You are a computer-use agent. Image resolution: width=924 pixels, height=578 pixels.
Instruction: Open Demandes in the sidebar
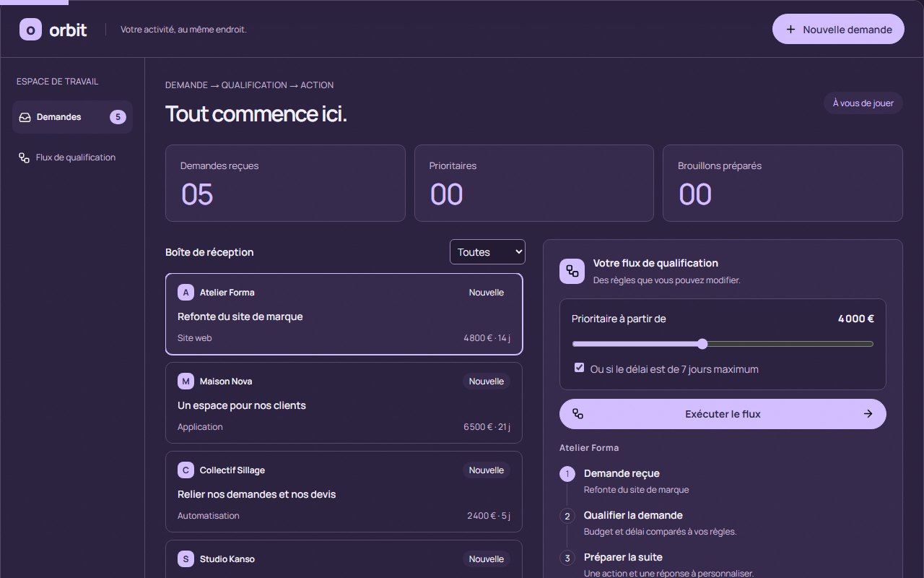coord(72,117)
